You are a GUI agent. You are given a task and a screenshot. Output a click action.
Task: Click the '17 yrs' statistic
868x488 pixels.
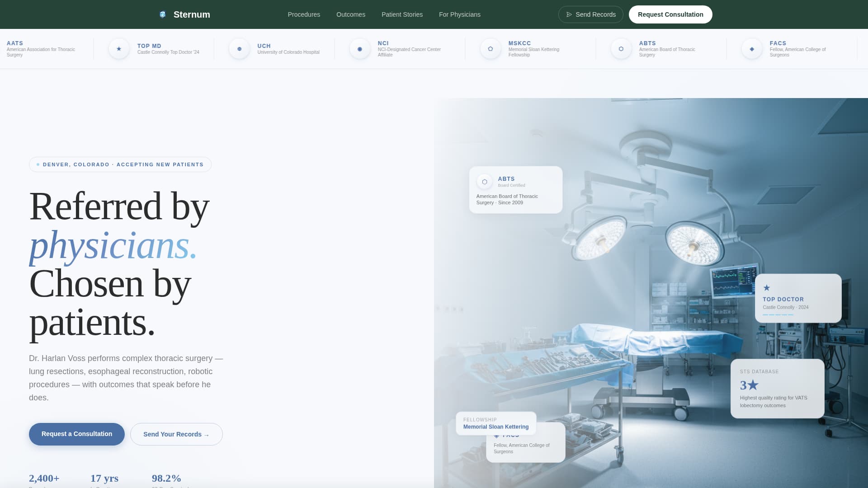(x=104, y=478)
